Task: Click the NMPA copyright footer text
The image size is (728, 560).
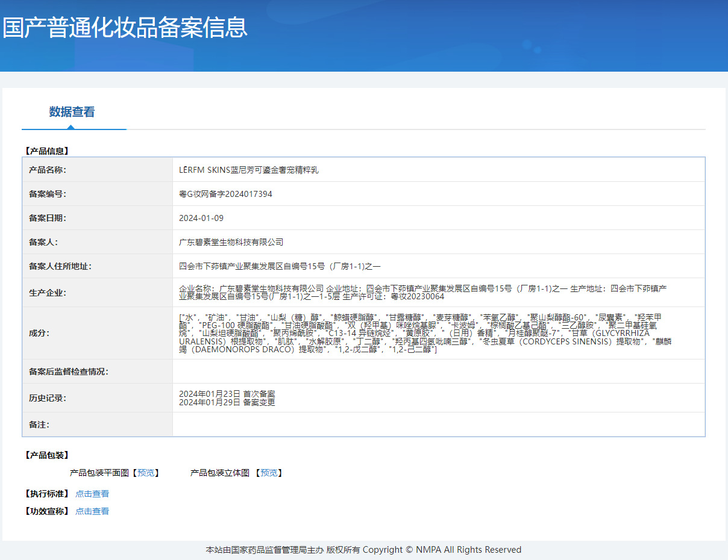Action: coord(363,550)
